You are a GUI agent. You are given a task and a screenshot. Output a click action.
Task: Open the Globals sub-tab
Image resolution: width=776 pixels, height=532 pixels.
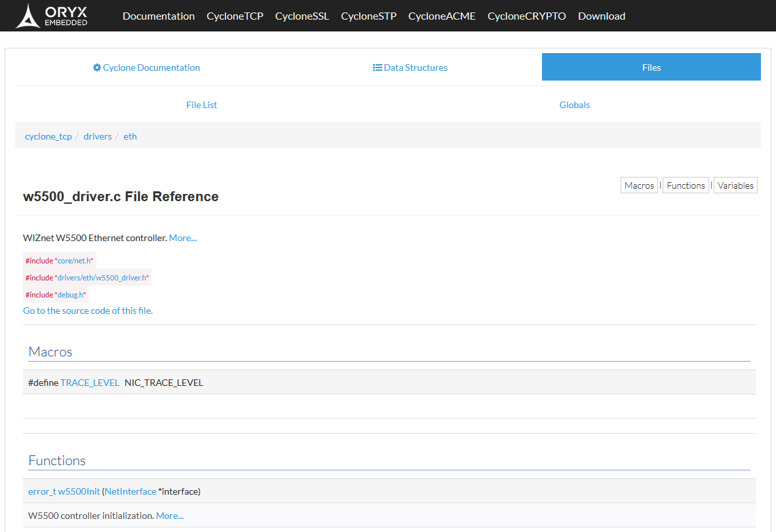tap(575, 105)
